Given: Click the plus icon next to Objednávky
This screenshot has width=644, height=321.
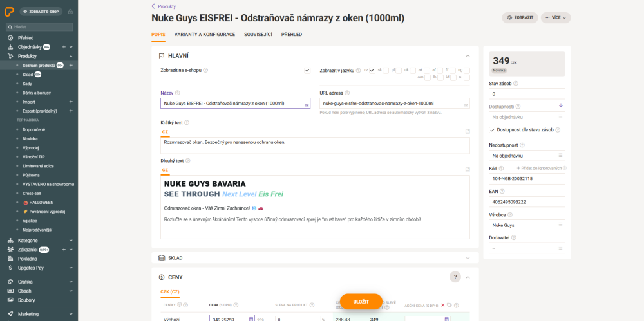Looking at the screenshot, I should tap(63, 47).
